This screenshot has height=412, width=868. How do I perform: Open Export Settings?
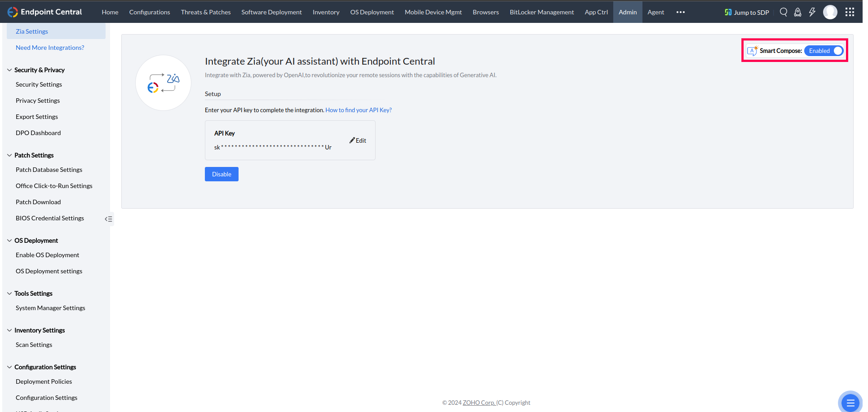point(37,117)
